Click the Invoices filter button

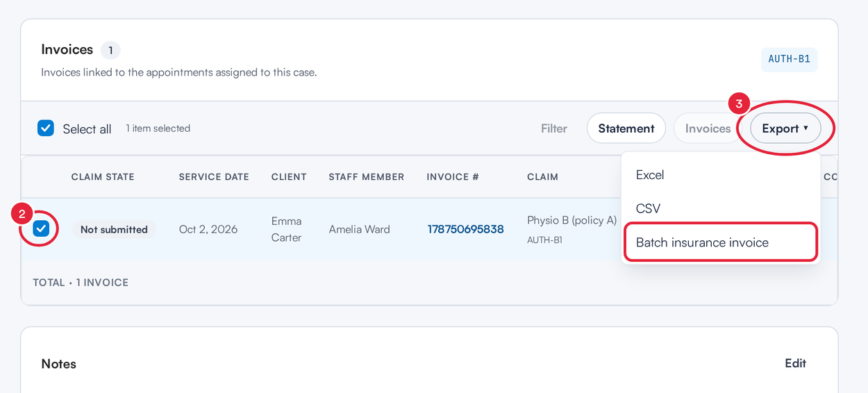[708, 128]
